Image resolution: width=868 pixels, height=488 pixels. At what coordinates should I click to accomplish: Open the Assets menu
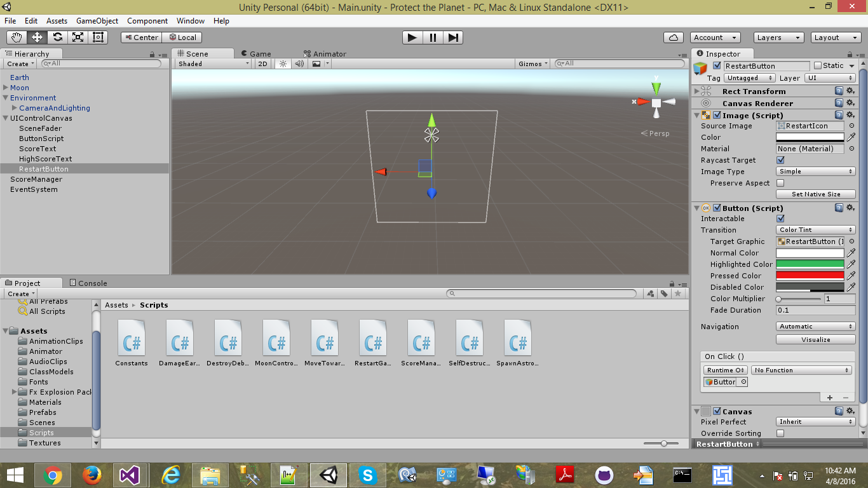pyautogui.click(x=57, y=21)
